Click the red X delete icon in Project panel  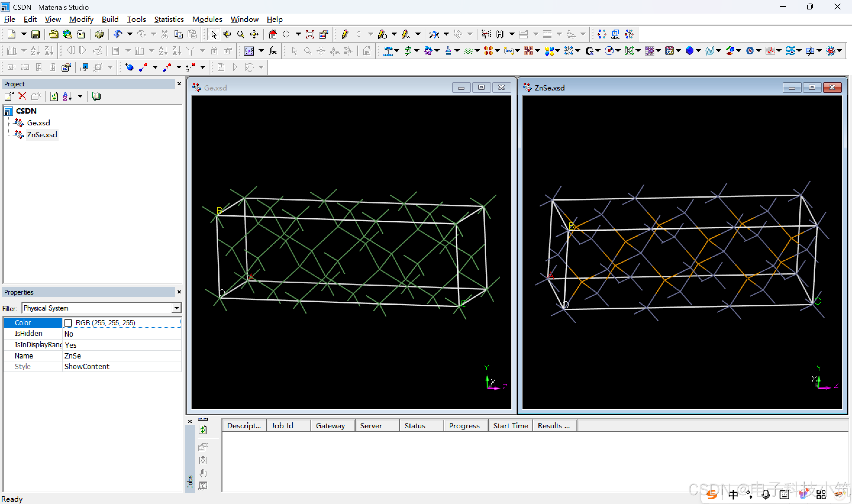22,96
